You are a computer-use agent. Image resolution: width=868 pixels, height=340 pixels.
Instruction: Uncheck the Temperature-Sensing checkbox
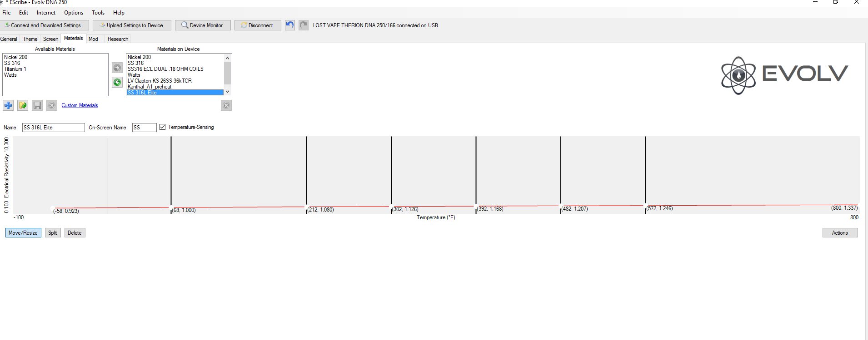click(x=163, y=127)
